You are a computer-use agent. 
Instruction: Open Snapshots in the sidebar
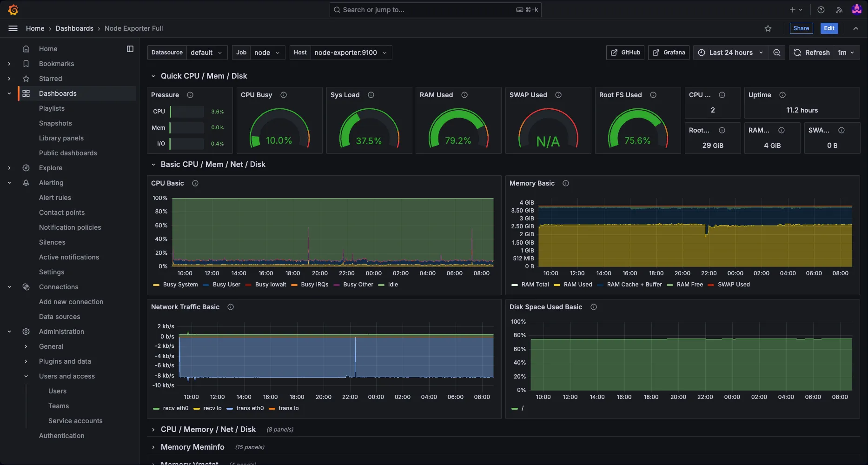pyautogui.click(x=55, y=123)
